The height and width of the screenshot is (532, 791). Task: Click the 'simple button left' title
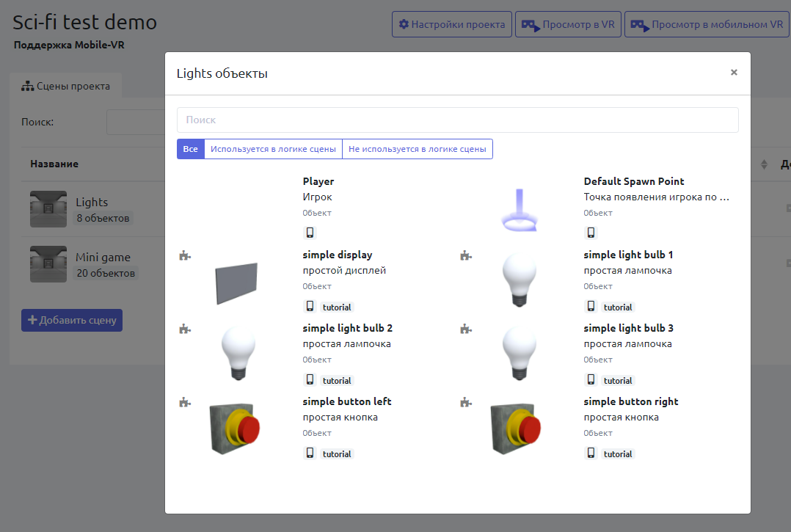tap(347, 402)
